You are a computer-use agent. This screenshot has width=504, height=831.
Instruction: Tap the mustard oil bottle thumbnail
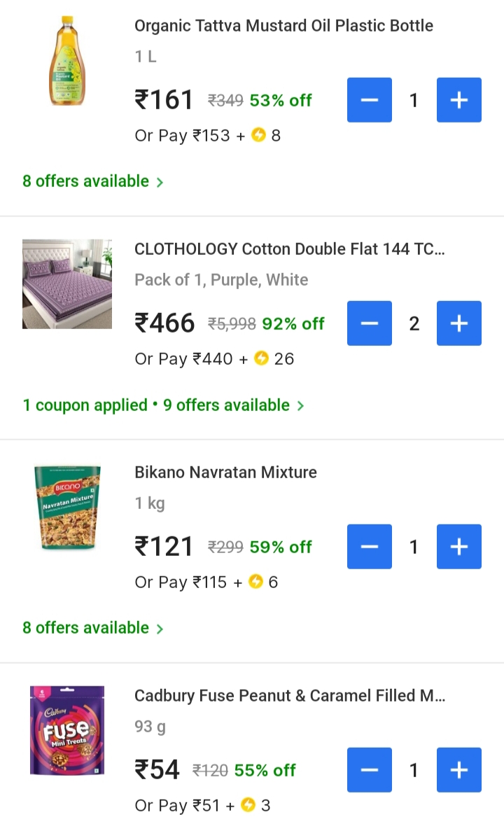click(66, 62)
